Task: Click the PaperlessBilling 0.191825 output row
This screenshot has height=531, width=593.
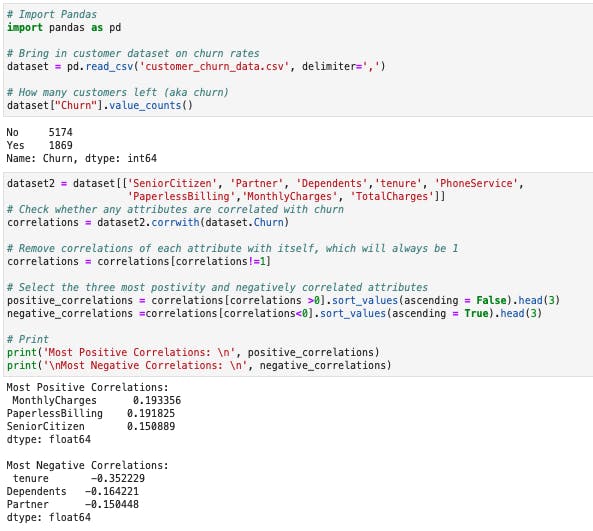Action: click(x=91, y=413)
